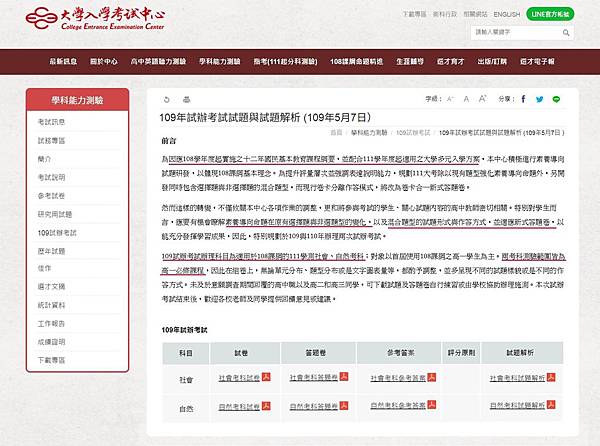This screenshot has width=600, height=446.
Task: Open 選才文摘 in the sidebar
Action: [x=51, y=286]
